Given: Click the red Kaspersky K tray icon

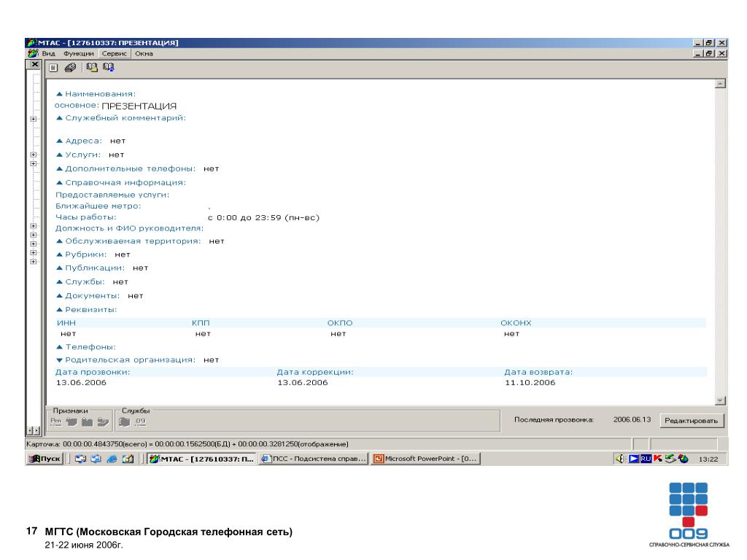Looking at the screenshot, I should click(658, 459).
